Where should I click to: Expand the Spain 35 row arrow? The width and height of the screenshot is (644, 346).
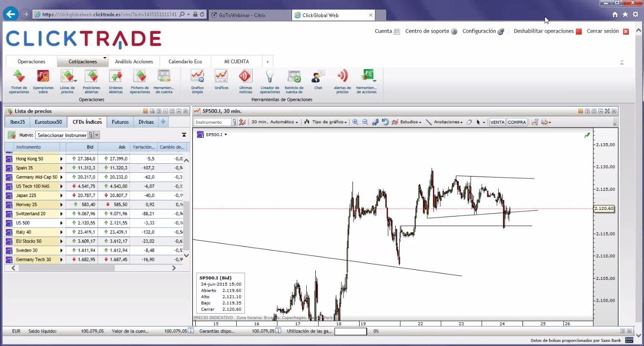point(61,168)
